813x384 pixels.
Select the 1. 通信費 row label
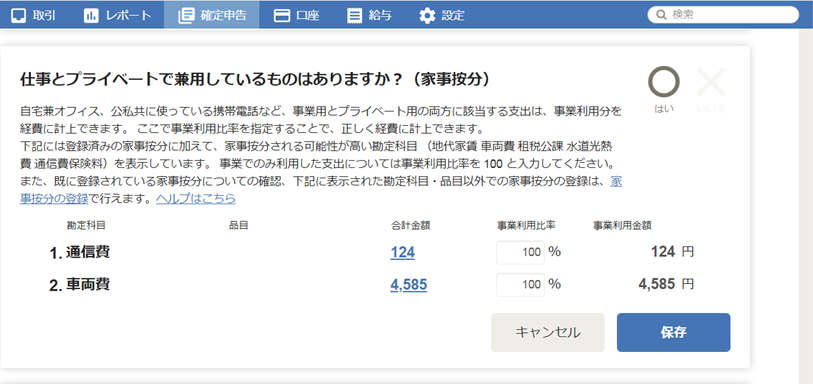pyautogui.click(x=80, y=252)
